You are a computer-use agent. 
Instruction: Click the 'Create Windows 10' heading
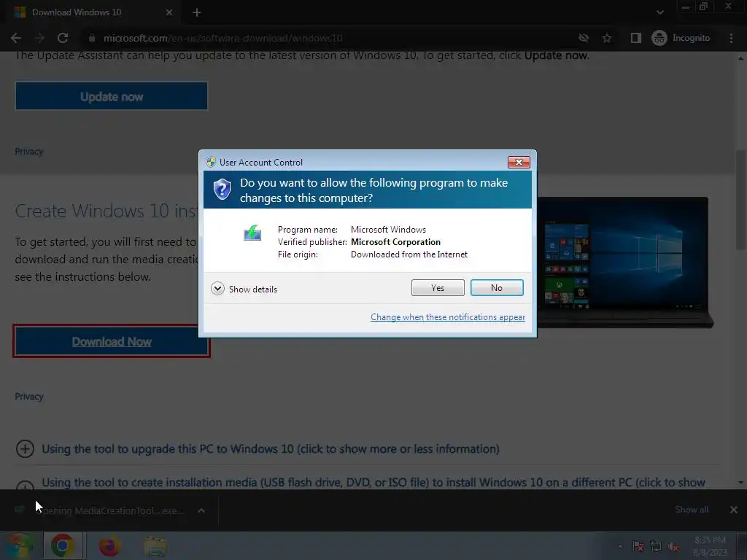(x=107, y=211)
